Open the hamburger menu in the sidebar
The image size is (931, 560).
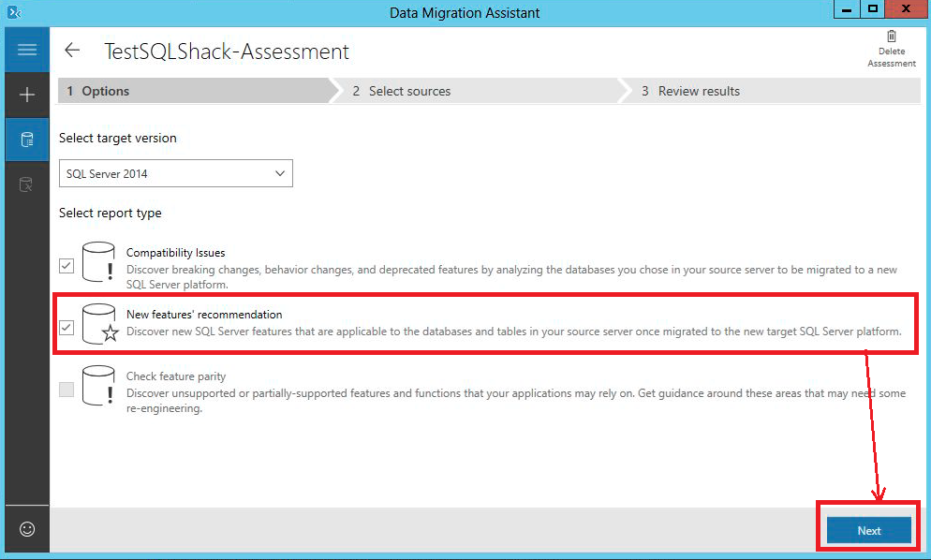tap(27, 50)
